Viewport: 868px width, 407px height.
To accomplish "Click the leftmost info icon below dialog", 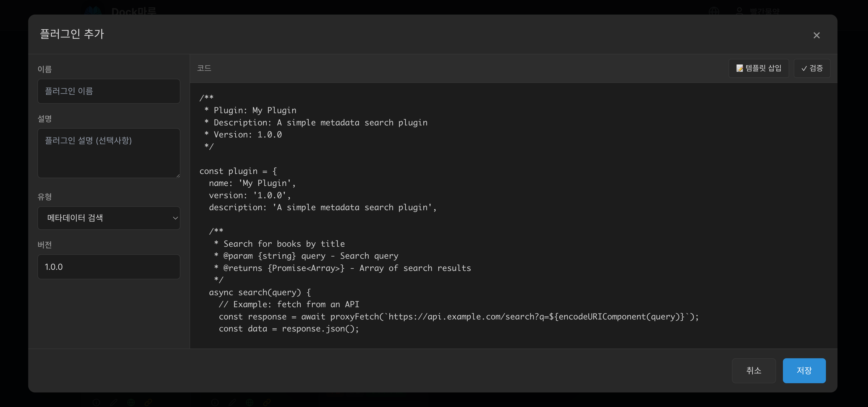I will click(96, 402).
